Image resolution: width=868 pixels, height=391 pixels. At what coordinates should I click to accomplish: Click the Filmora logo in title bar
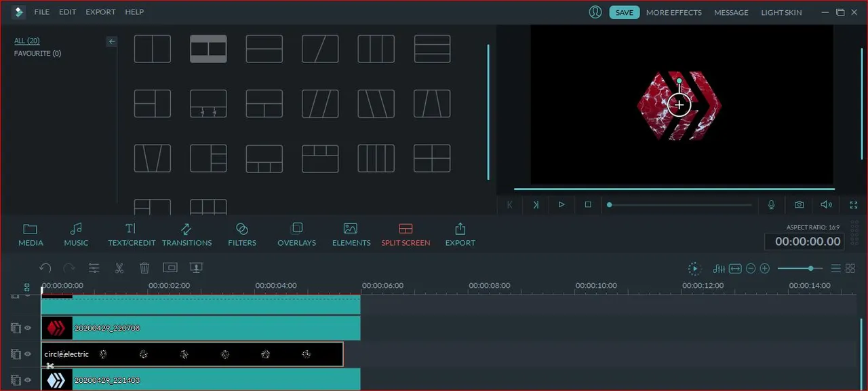click(18, 12)
